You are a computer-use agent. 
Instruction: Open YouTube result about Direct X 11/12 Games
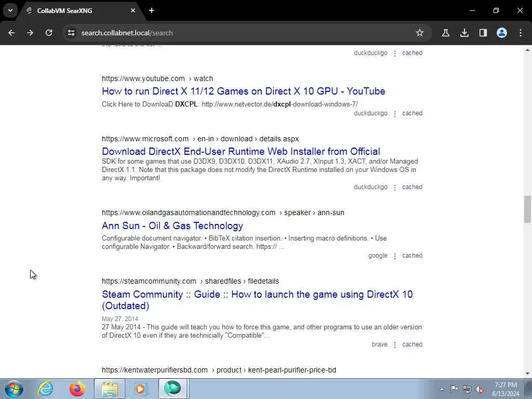coord(243,91)
